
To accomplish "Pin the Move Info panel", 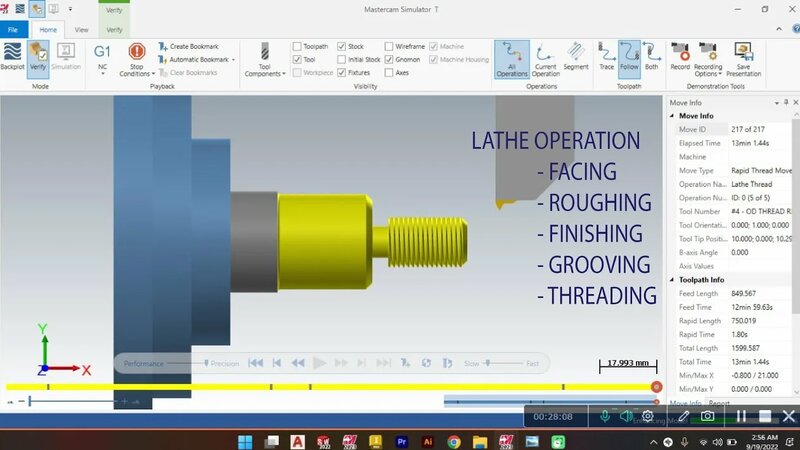I will coord(786,103).
